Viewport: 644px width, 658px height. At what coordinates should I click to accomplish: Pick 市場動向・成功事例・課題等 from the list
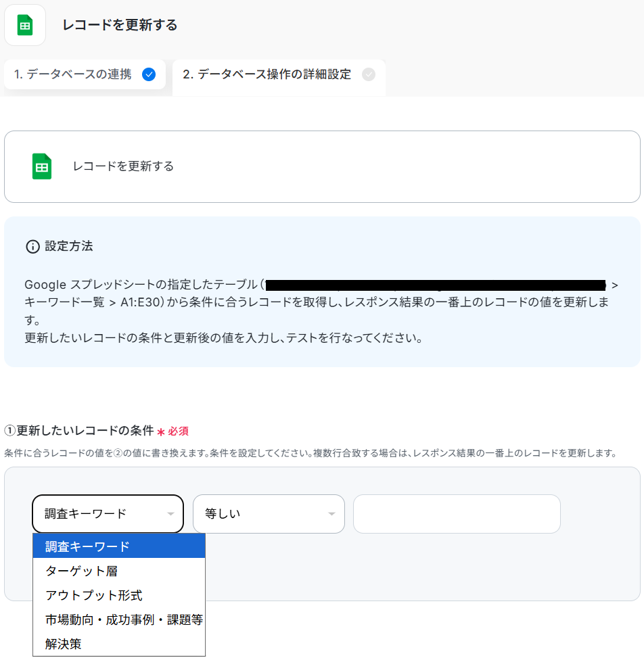(124, 619)
